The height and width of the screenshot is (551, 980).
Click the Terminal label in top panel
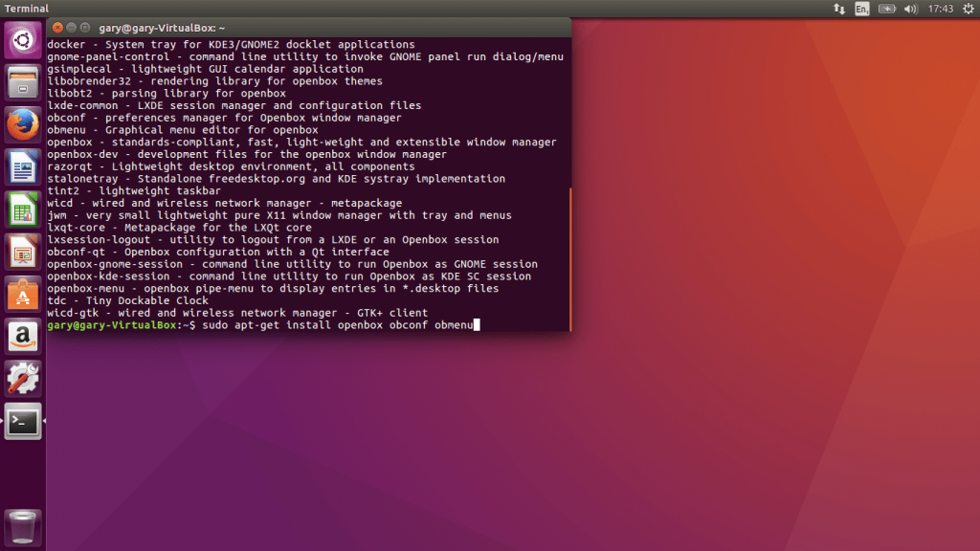(x=26, y=9)
